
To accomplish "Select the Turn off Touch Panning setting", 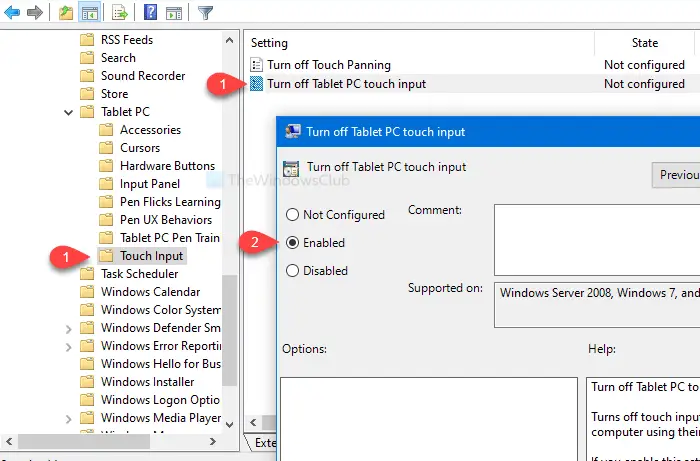I will tap(329, 65).
